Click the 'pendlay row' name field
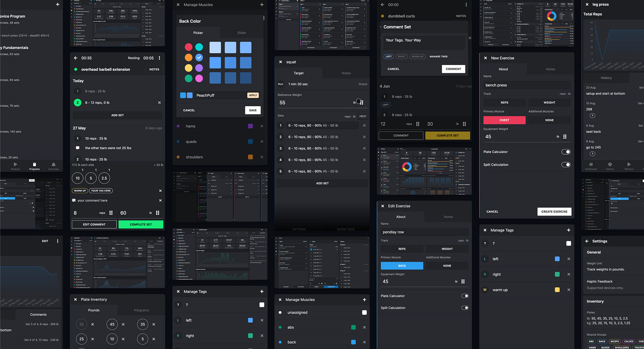This screenshot has width=644, height=349. pyautogui.click(x=425, y=232)
